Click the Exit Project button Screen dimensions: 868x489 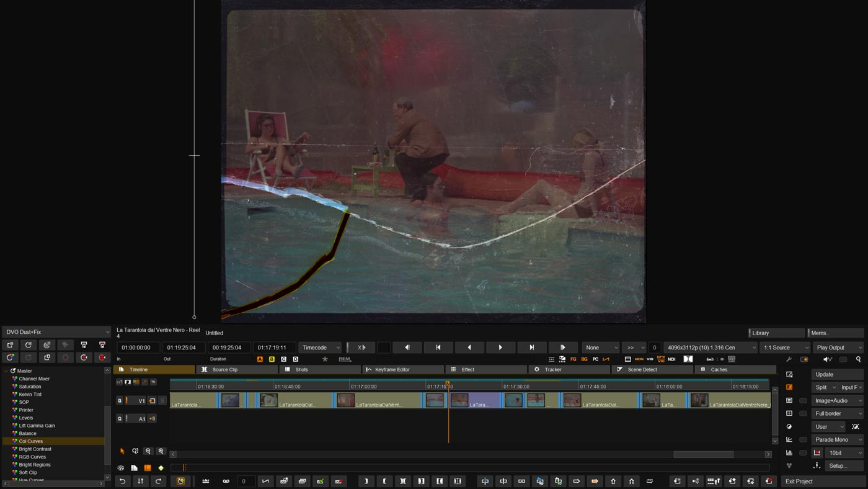coord(822,481)
